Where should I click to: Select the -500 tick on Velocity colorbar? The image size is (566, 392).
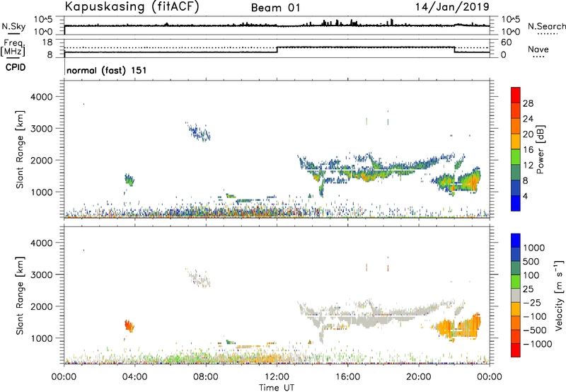pos(535,330)
